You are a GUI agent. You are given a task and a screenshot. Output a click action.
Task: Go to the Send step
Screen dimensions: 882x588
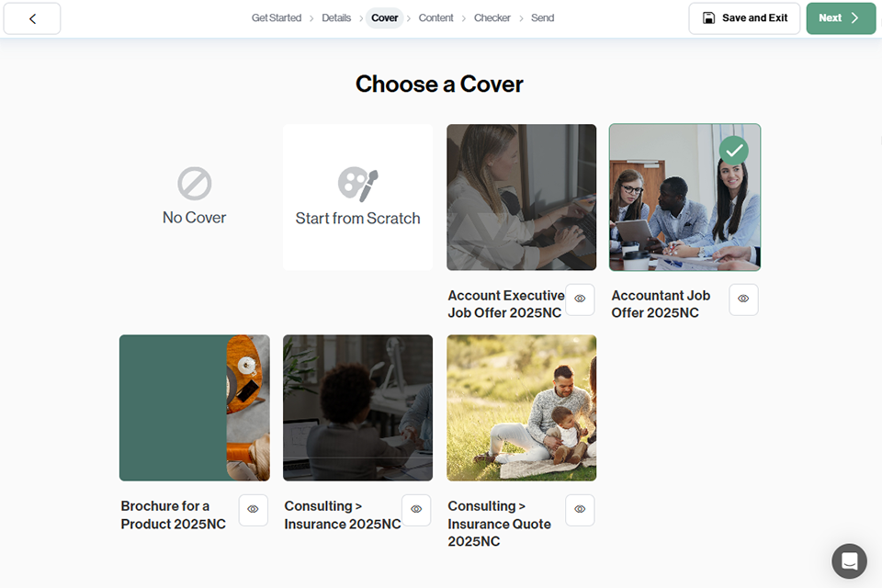point(542,18)
